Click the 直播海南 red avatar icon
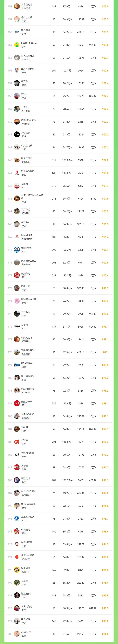This screenshot has height=644, width=118. [x=17, y=276]
